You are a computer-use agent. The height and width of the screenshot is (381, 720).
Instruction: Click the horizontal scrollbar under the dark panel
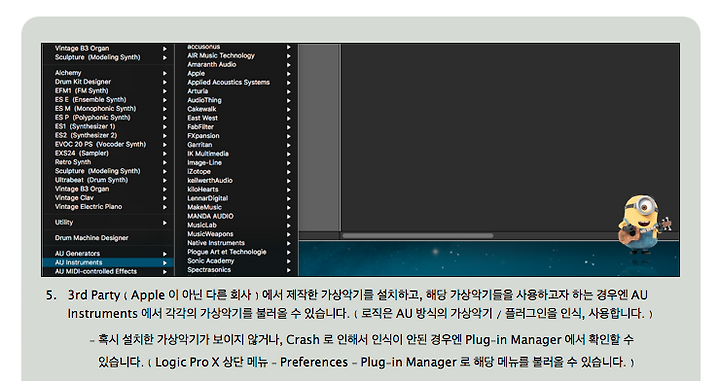[418, 235]
